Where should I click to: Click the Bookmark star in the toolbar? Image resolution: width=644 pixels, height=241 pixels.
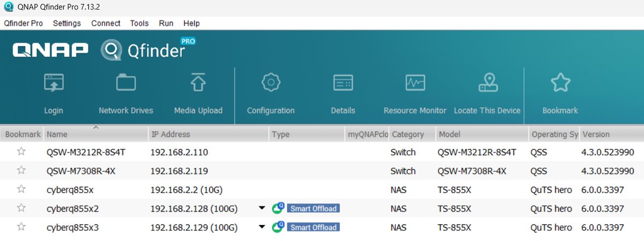(560, 84)
